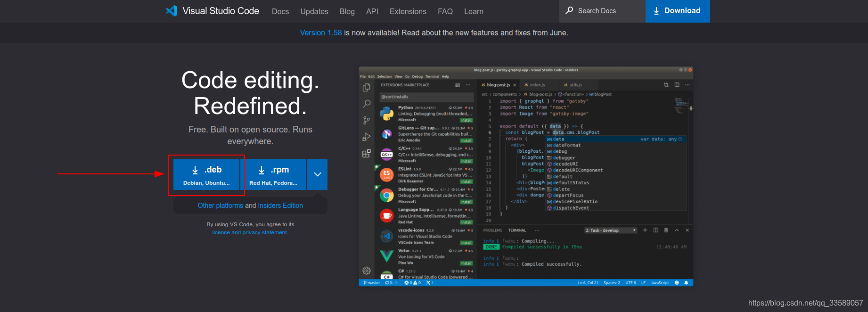Open the Other platforms link
868x312 pixels.
221,205
